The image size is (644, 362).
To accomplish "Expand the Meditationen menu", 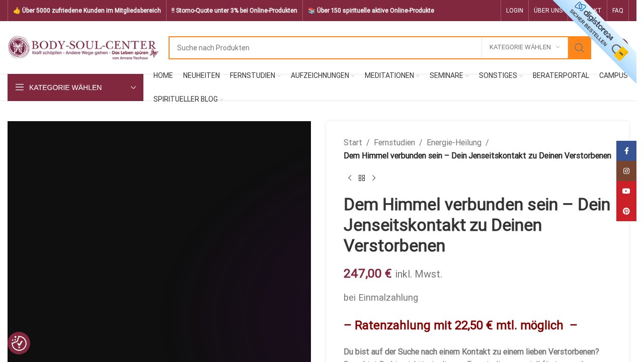I will (392, 75).
